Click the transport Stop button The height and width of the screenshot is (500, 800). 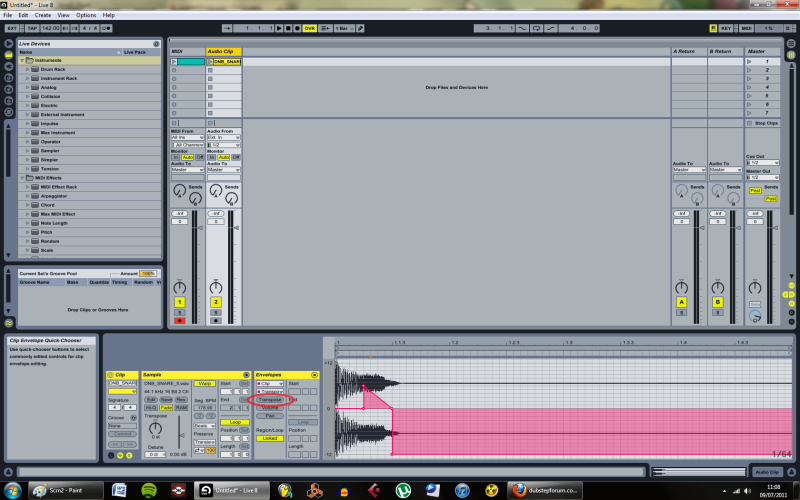coord(288,29)
